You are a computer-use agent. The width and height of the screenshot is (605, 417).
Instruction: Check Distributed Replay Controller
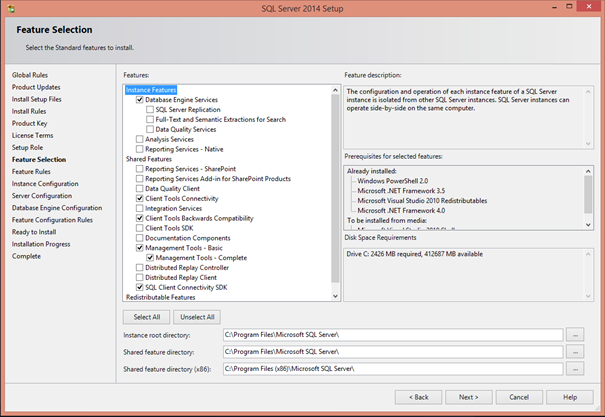(140, 267)
